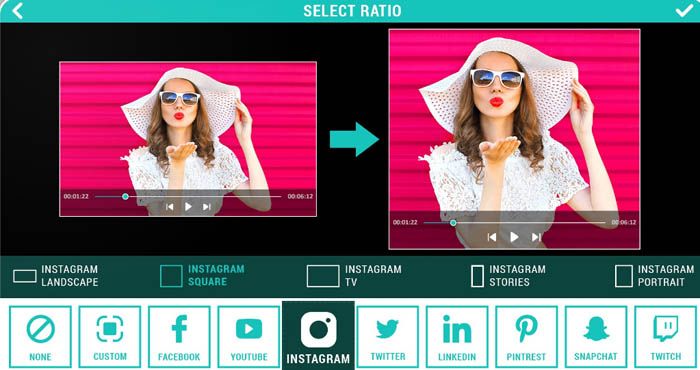The height and width of the screenshot is (370, 700).
Task: Play the left preview video
Action: 188,207
